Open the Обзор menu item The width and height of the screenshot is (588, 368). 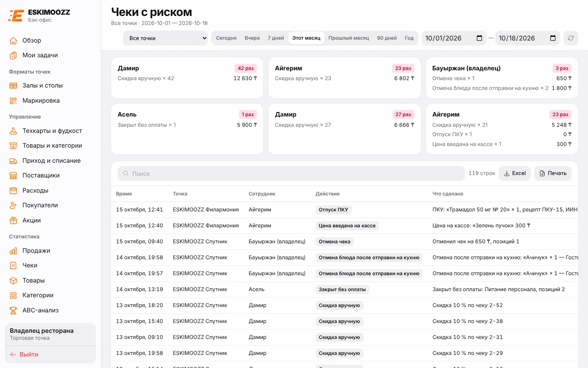point(50,40)
